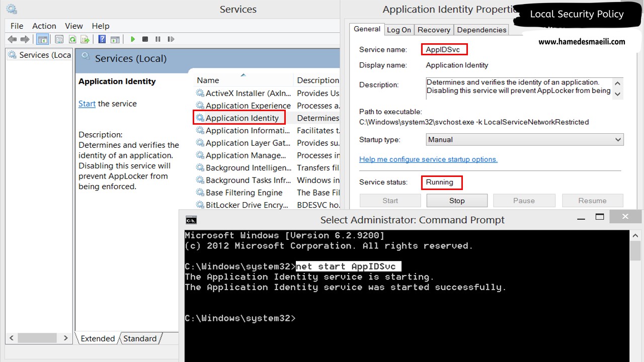Click the Pause button in Properties

coord(524,201)
